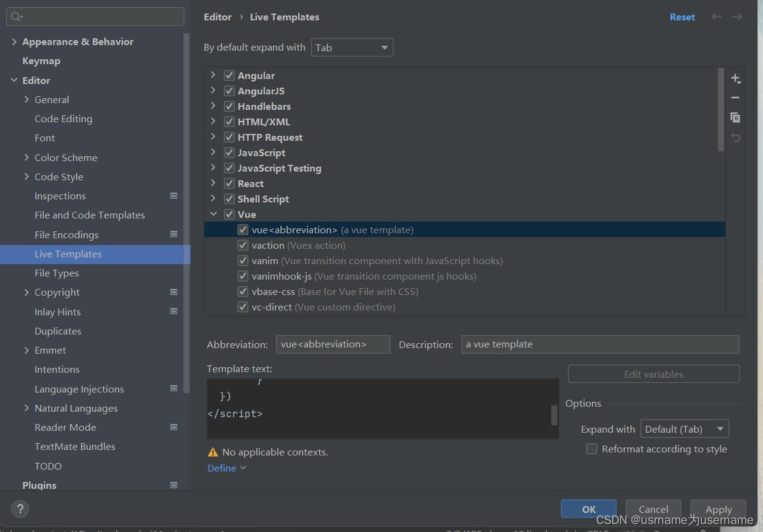
Task: Open the 'Expand with' Default (Tab) dropdown
Action: pyautogui.click(x=685, y=429)
